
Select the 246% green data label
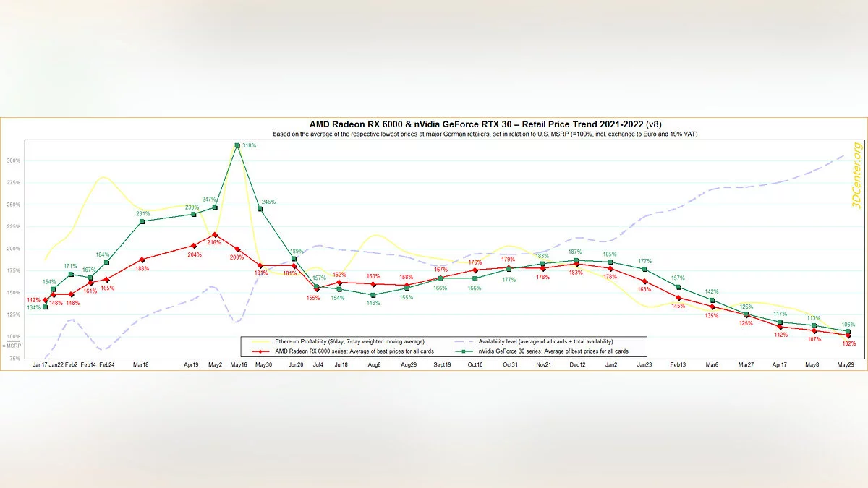click(269, 202)
